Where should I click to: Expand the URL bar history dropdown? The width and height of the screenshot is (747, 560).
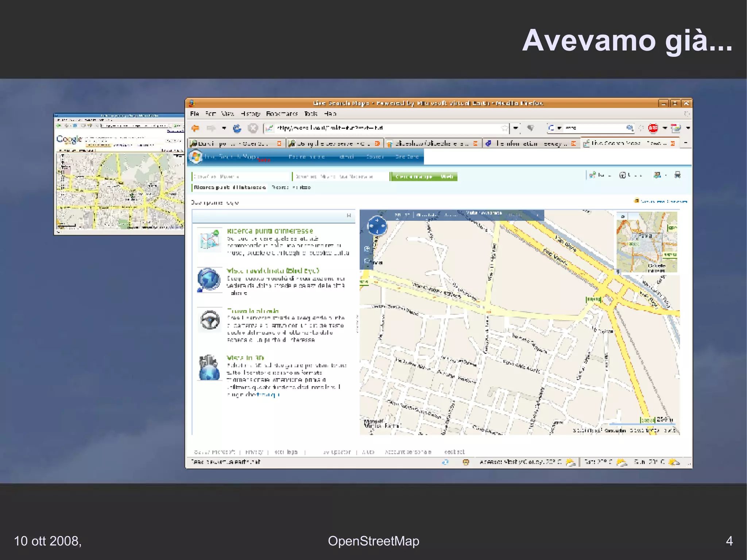tap(515, 128)
